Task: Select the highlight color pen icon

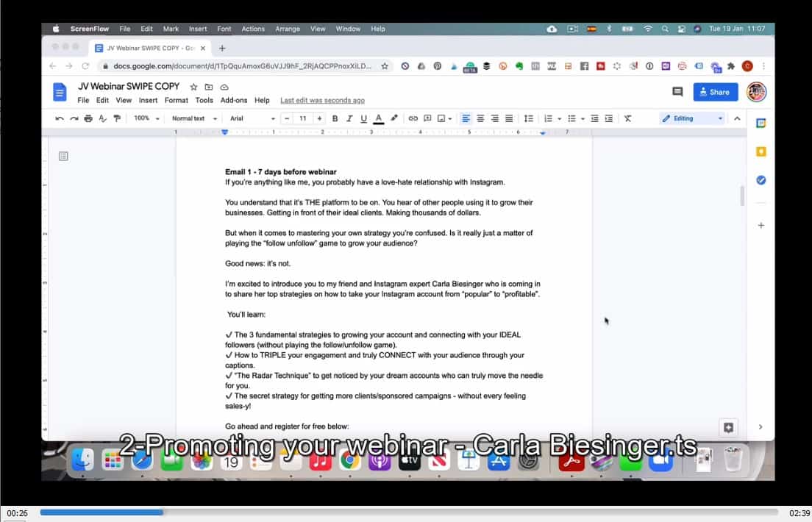Action: (394, 118)
